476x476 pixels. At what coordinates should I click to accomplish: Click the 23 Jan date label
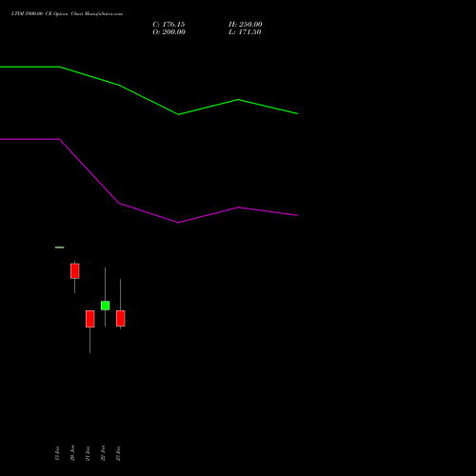coord(118,453)
